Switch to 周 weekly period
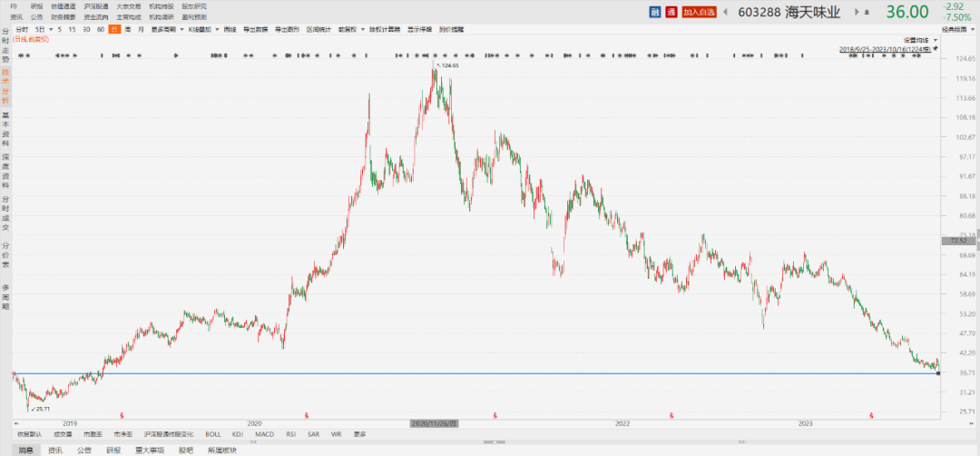Viewport: 980px width, 456px height. click(128, 29)
